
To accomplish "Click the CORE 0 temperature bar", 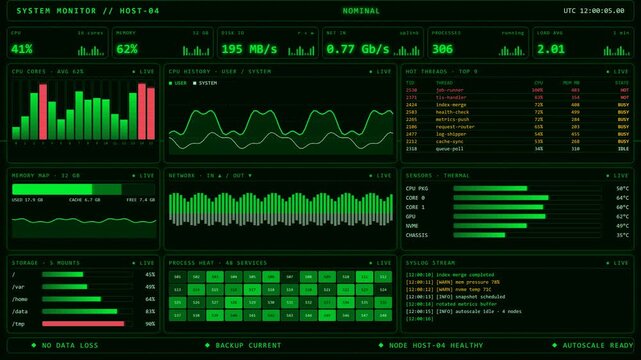I will click(x=527, y=198).
